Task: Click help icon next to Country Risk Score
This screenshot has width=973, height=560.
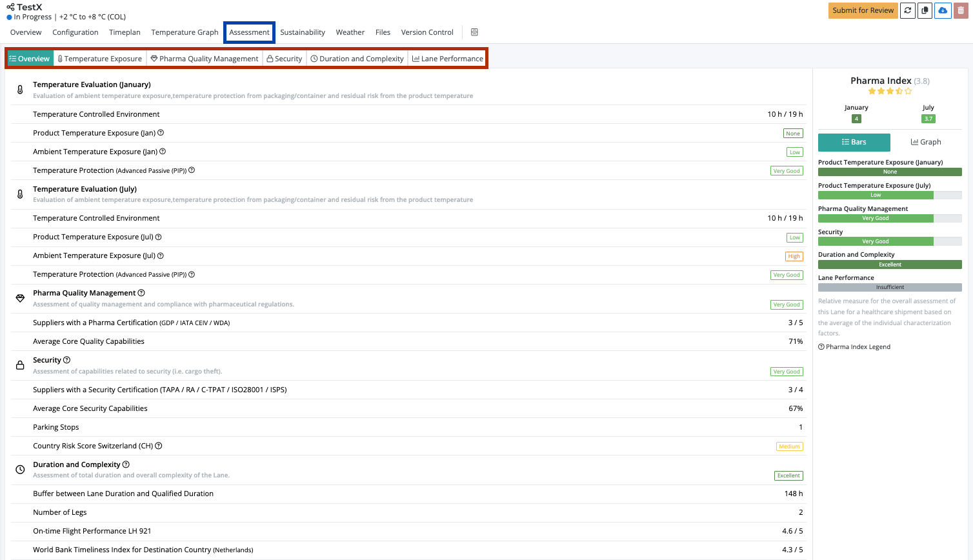Action: pyautogui.click(x=159, y=446)
